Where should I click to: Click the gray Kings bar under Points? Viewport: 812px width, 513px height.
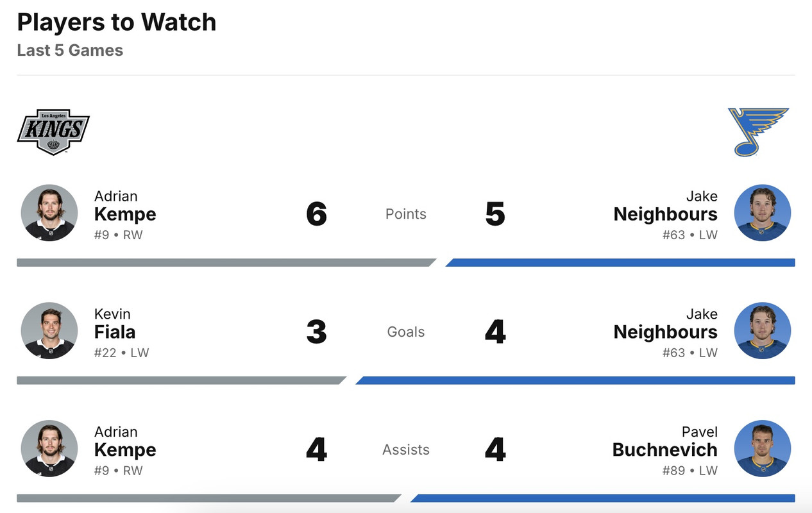click(224, 262)
